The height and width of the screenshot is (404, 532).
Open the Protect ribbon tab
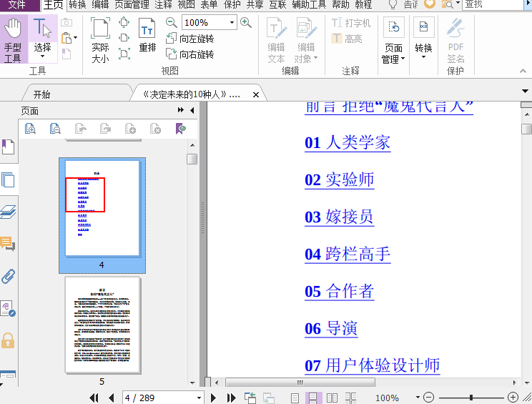tap(232, 4)
